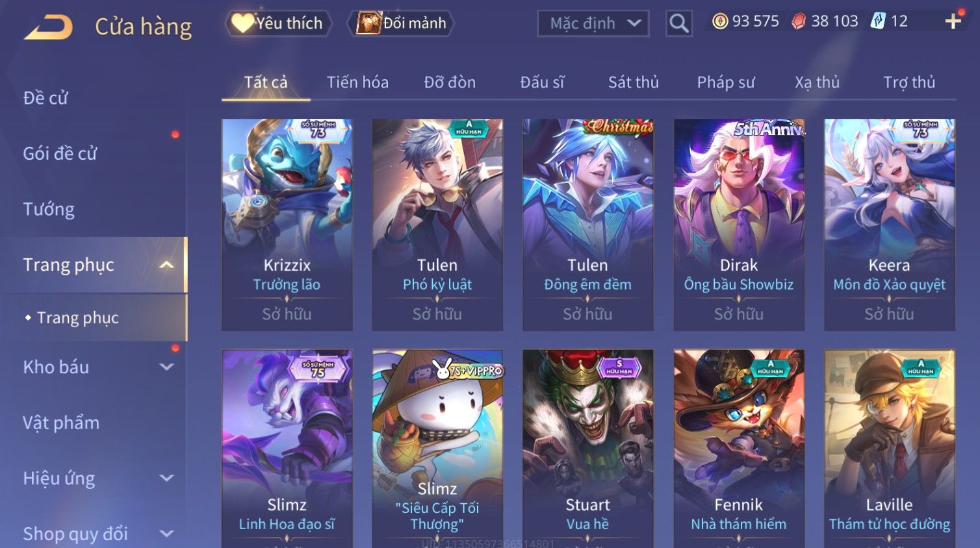The width and height of the screenshot is (980, 548).
Task: Expand the Kho báu sidebar section
Action: click(x=167, y=367)
